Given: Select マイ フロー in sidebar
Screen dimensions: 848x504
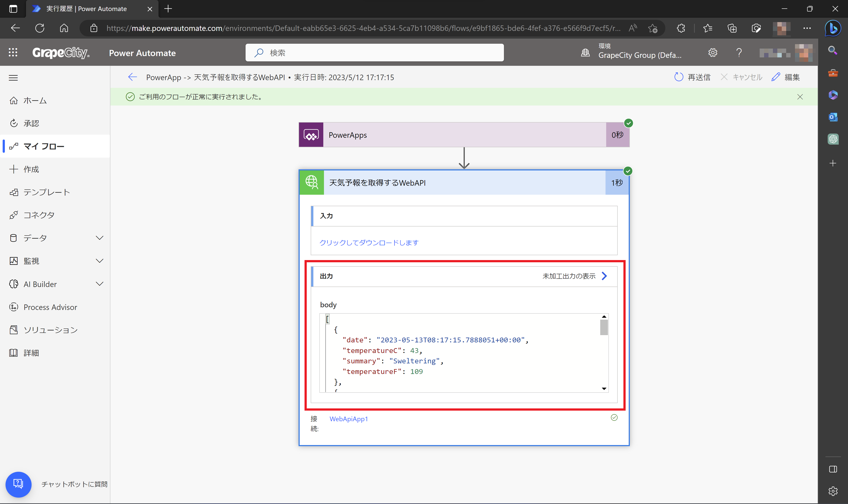Looking at the screenshot, I should 55,146.
